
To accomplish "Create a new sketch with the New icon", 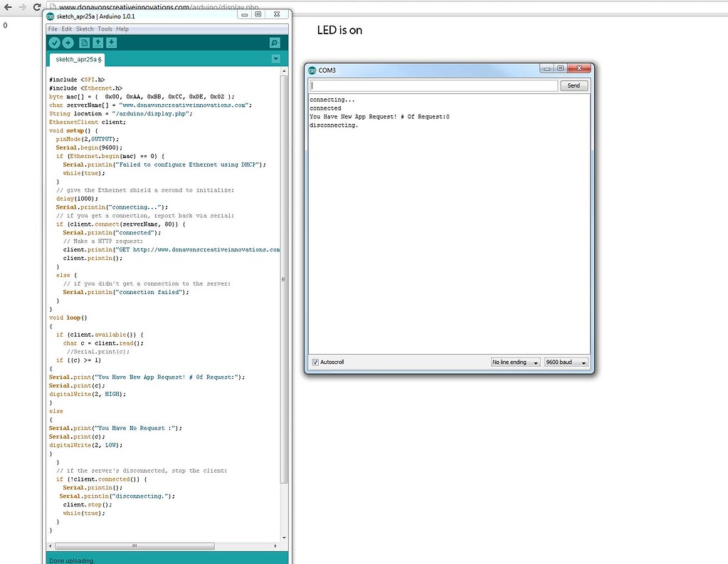I will click(85, 42).
